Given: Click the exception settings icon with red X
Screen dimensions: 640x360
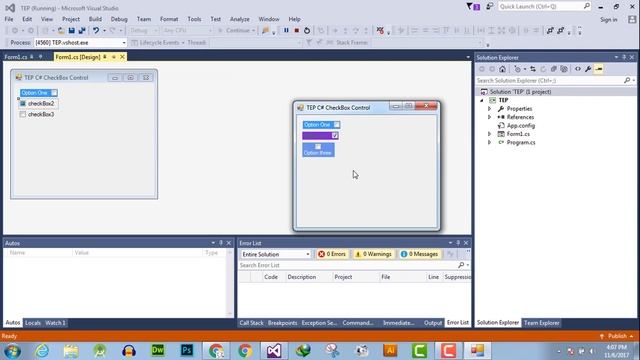Looking at the screenshot, I should (380, 31).
